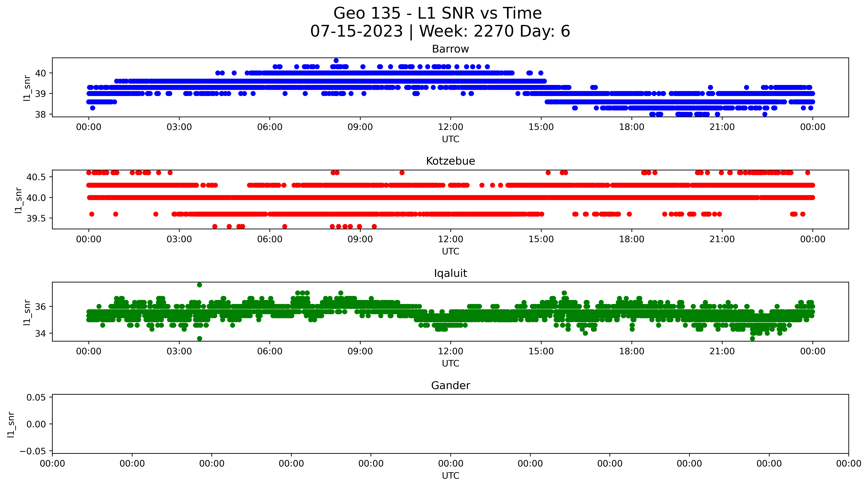
Task: Click the '06:00' tick label under Iqaluit plot
Action: pyautogui.click(x=270, y=351)
